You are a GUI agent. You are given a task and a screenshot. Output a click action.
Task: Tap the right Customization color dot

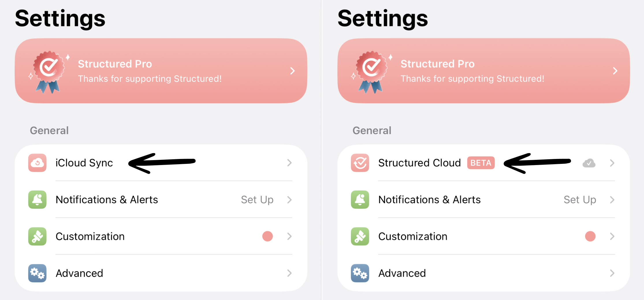590,236
